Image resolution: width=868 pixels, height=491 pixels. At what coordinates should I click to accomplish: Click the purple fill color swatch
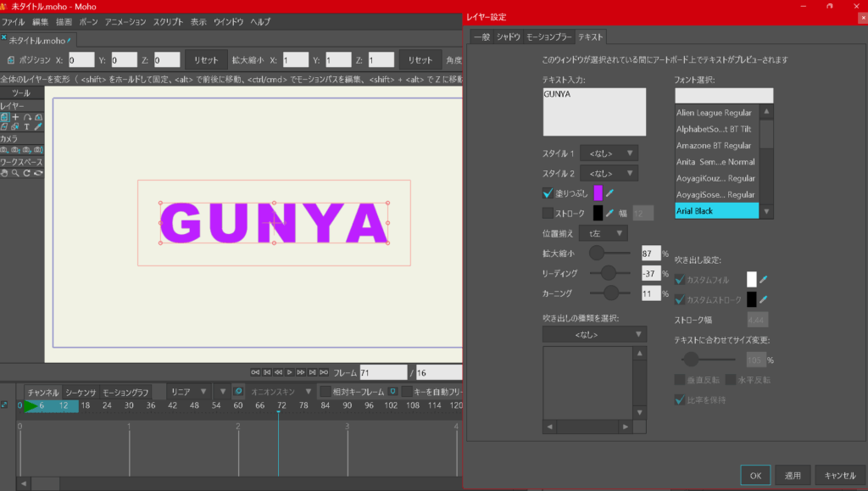point(598,193)
